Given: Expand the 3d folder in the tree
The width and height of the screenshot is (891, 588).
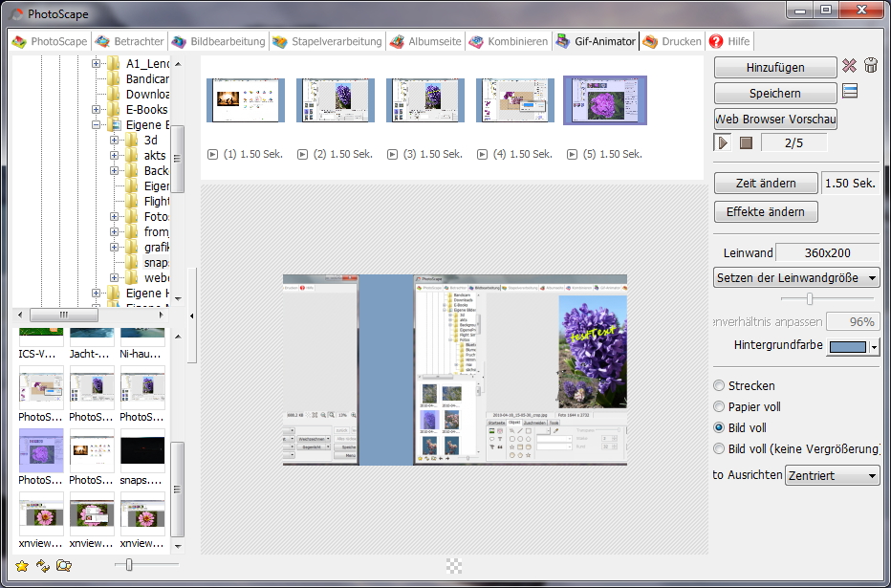Looking at the screenshot, I should [x=115, y=141].
